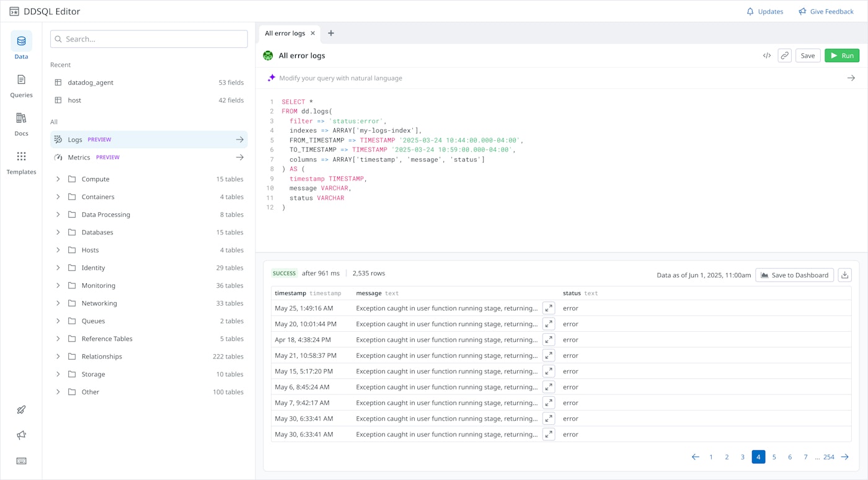This screenshot has height=480, width=868.
Task: Open recent host table
Action: click(149, 100)
